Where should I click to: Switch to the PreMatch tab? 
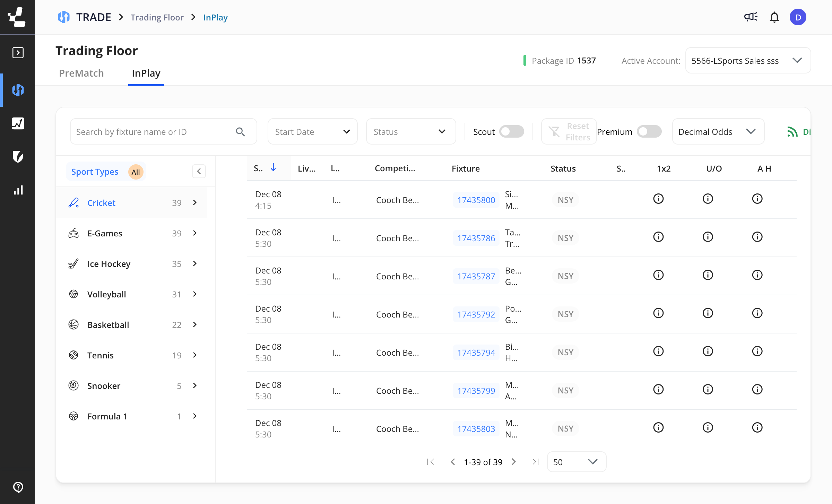(x=81, y=73)
